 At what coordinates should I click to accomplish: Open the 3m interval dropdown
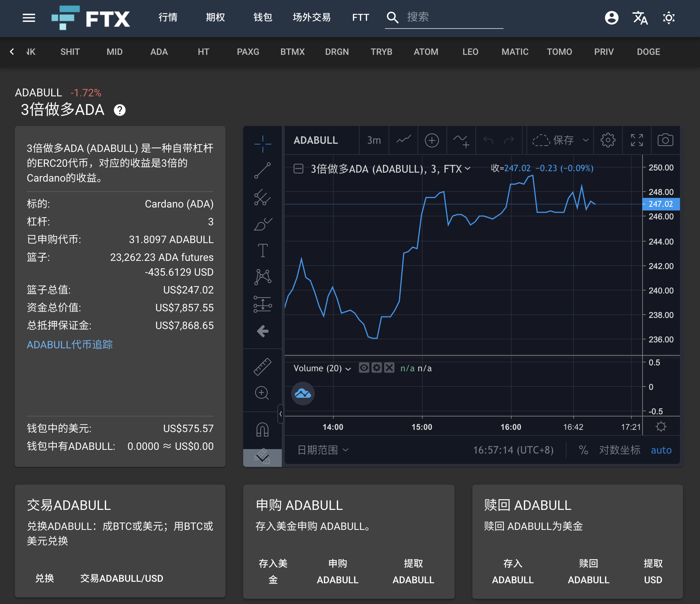point(374,140)
